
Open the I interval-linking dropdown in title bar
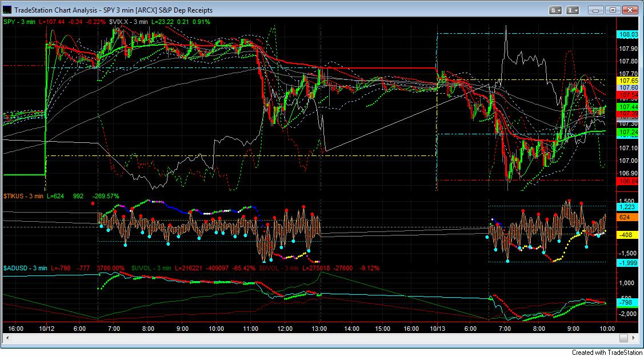pyautogui.click(x=573, y=10)
